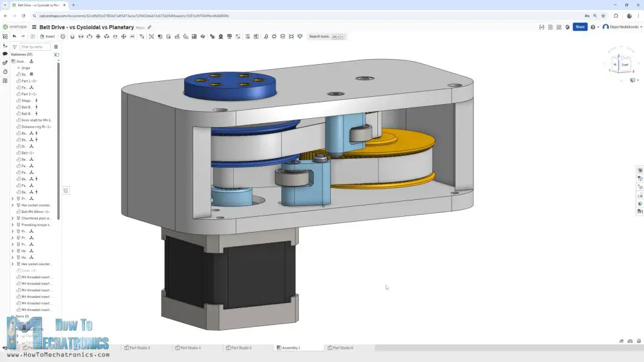Click the Redo icon in the toolbar
The image size is (644, 362).
pyautogui.click(x=23, y=36)
